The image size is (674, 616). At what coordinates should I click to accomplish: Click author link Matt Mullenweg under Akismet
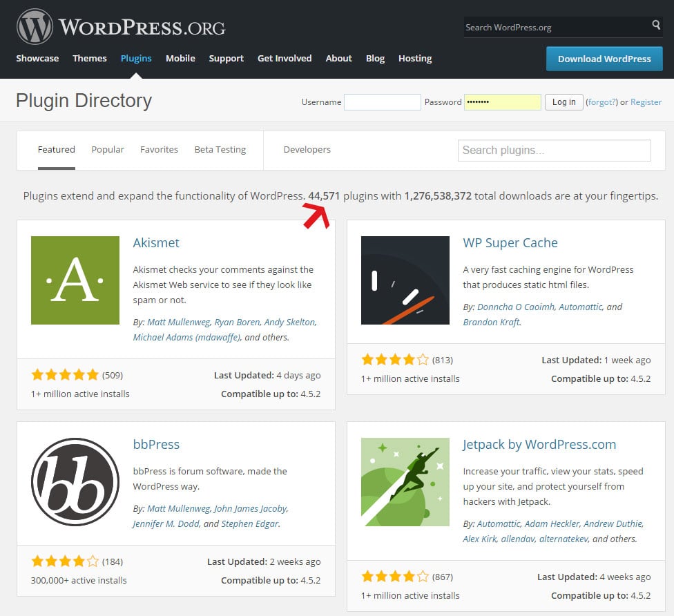pyautogui.click(x=178, y=322)
